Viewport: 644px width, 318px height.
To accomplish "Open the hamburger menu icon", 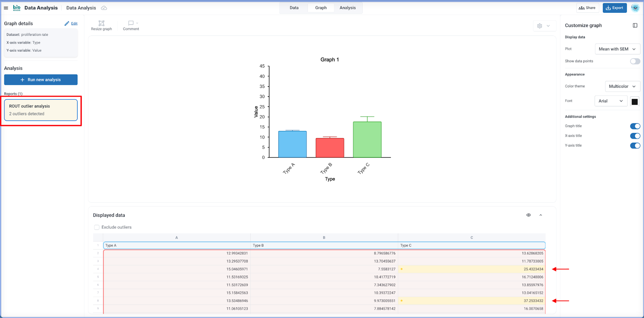I will pos(6,8).
